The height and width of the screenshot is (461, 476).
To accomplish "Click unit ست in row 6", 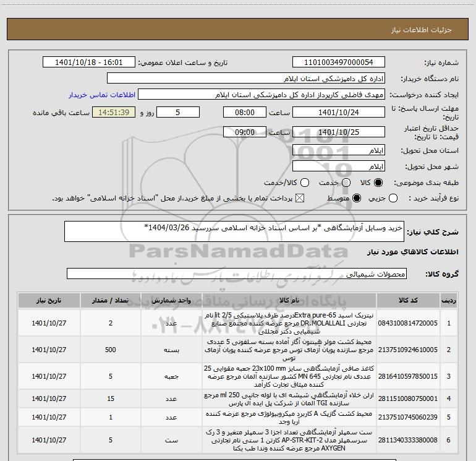I will click(171, 440).
